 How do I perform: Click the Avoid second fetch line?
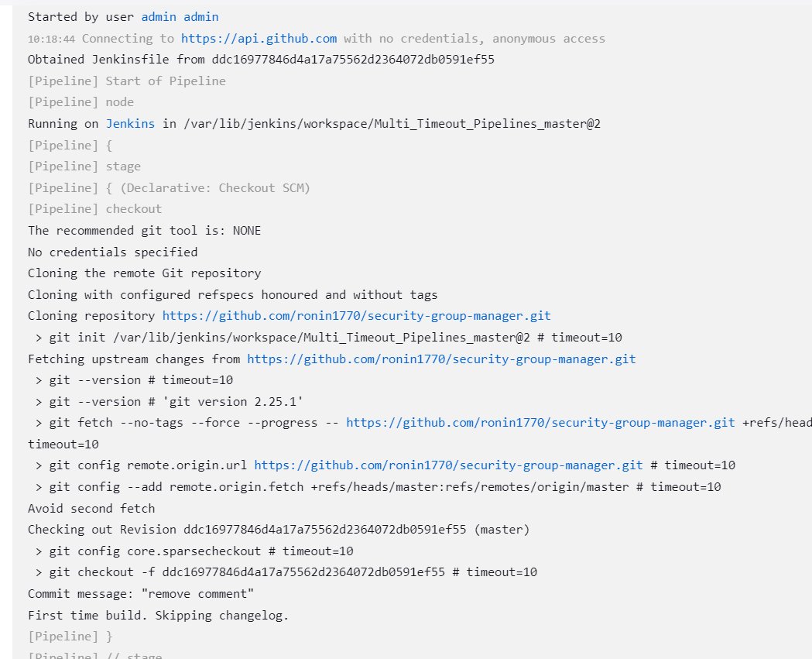[91, 508]
